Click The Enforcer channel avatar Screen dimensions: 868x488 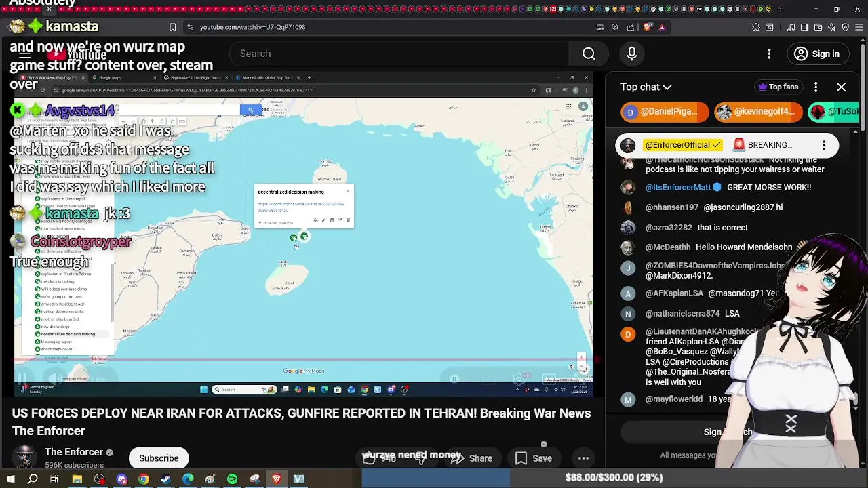point(25,457)
